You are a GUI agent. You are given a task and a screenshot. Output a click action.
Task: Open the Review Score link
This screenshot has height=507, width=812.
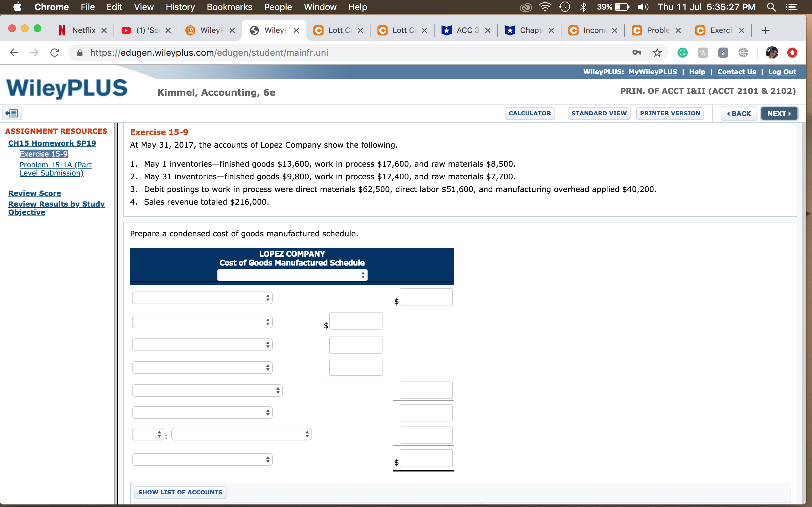point(35,193)
